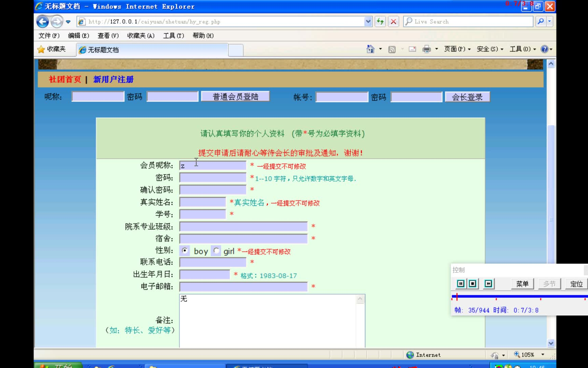The image size is (588, 368).
Task: Click the blue Help question mark icon
Action: tap(544, 49)
